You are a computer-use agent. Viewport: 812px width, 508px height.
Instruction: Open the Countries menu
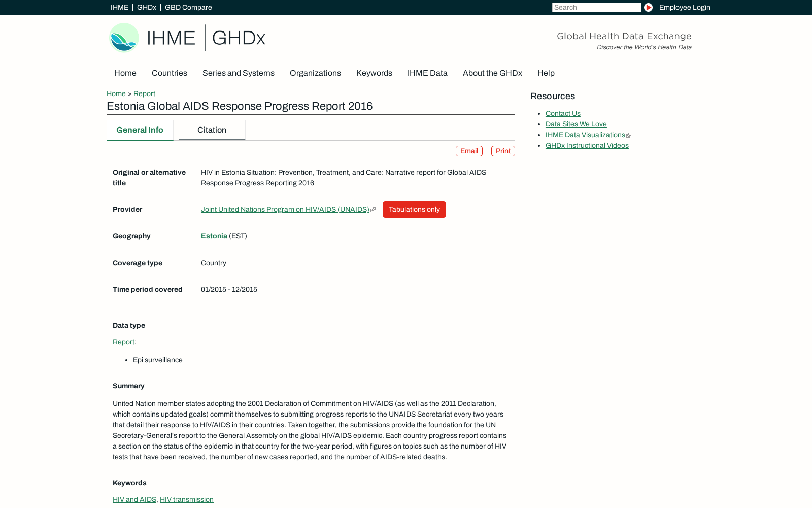click(170, 73)
